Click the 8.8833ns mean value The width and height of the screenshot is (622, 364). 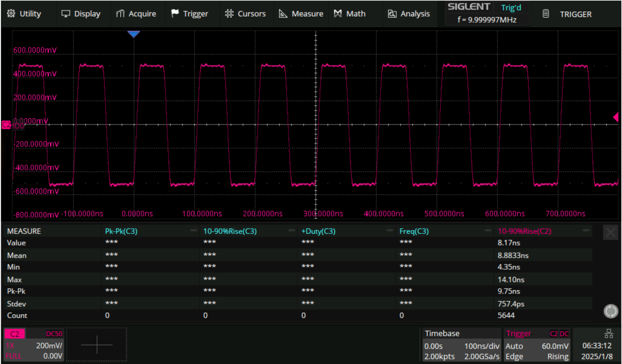click(513, 255)
